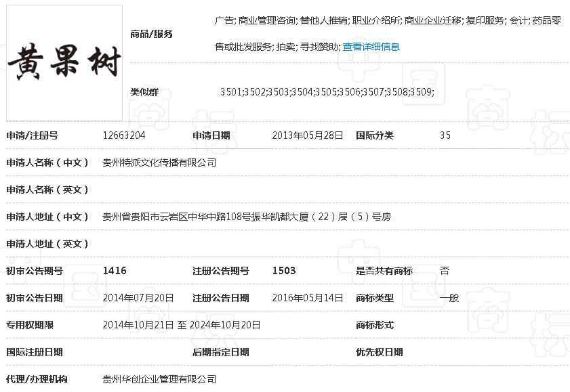Screen dimensions: 570x392
Task: Click the 申请日期 label
Action: [211, 135]
